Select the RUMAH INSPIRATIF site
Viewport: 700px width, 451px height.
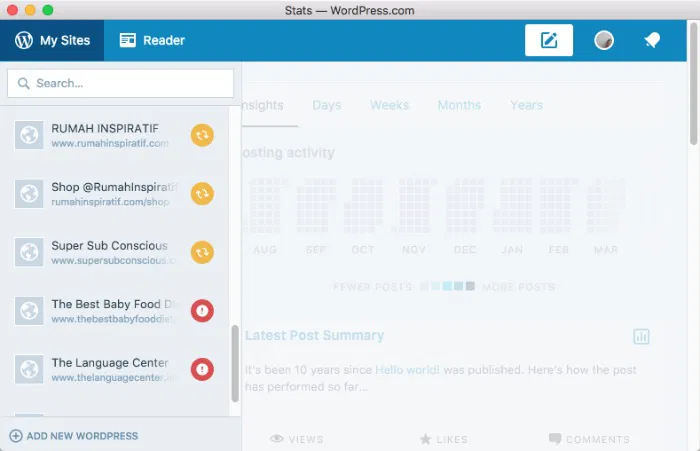point(114,135)
